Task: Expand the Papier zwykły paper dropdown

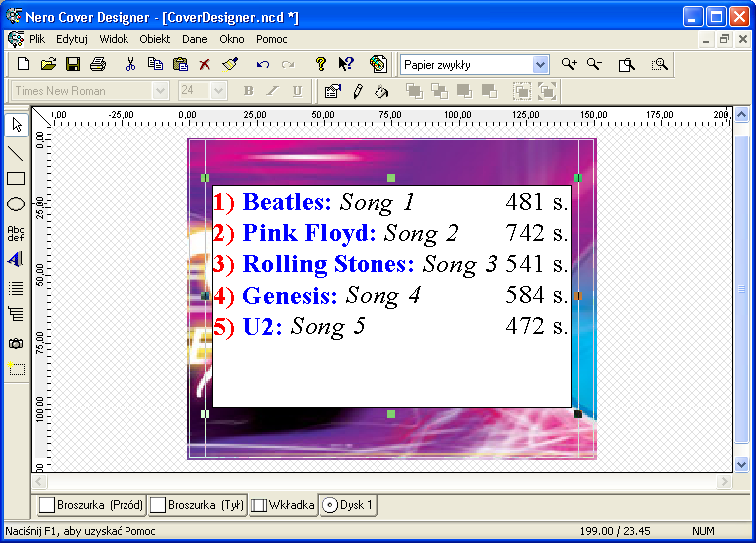Action: (x=540, y=65)
